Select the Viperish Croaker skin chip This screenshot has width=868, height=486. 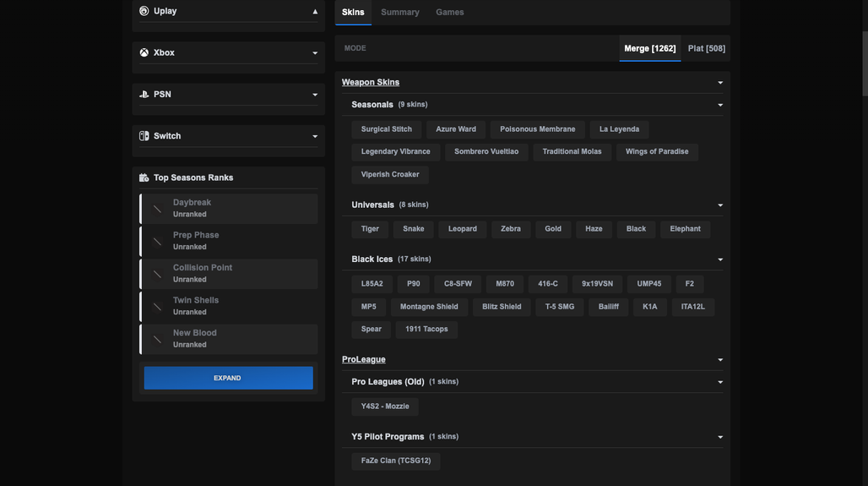390,174
